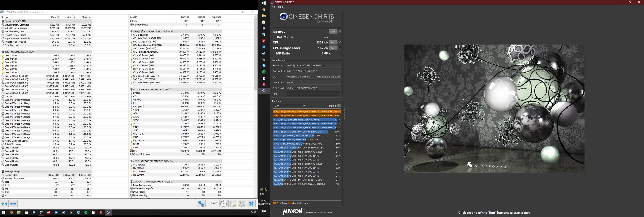Open Calculator from the vertical taskbar

point(264,78)
